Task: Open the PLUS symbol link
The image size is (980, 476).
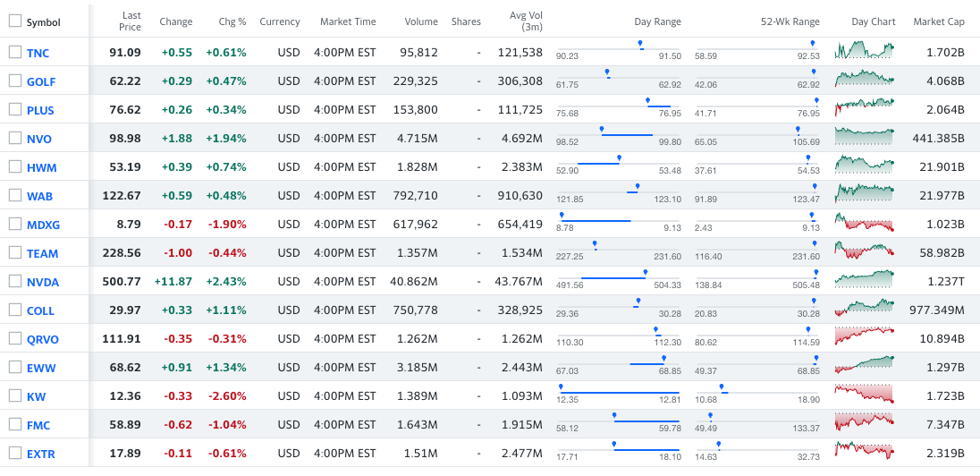Action: [x=40, y=111]
